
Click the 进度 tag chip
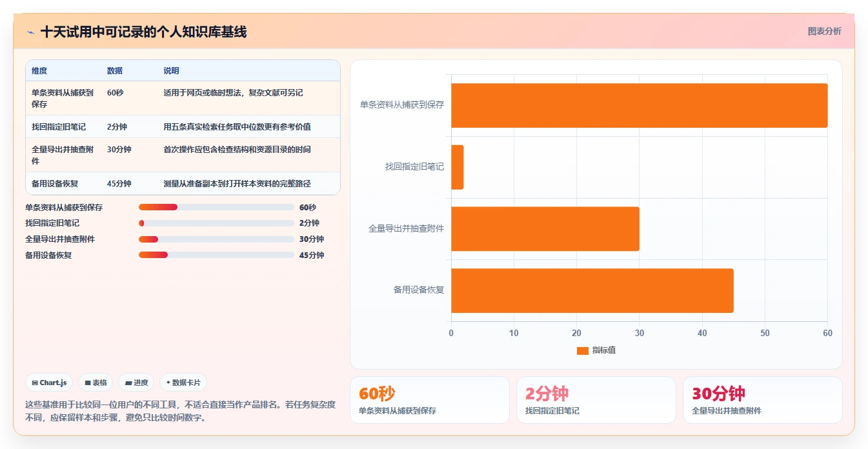(x=136, y=383)
